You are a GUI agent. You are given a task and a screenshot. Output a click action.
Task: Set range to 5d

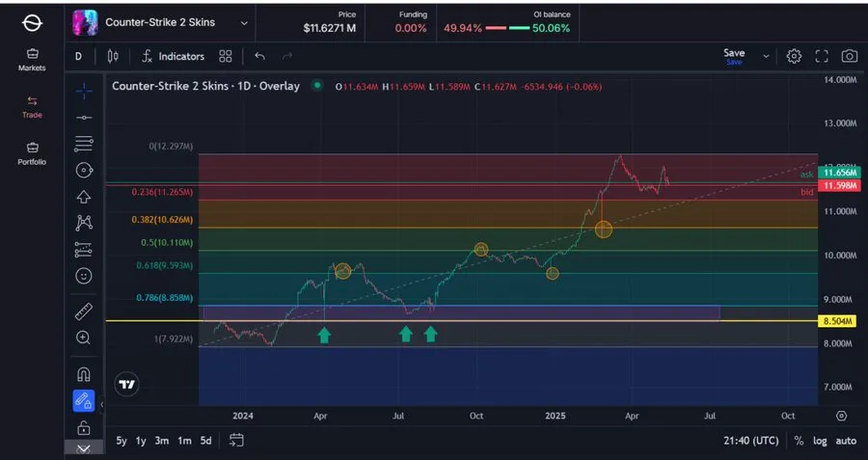[x=206, y=441]
